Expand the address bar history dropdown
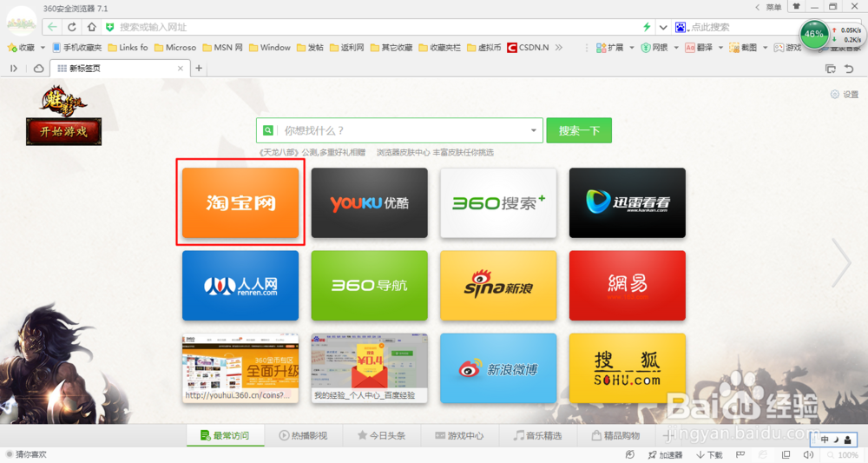This screenshot has width=868, height=463. [662, 27]
